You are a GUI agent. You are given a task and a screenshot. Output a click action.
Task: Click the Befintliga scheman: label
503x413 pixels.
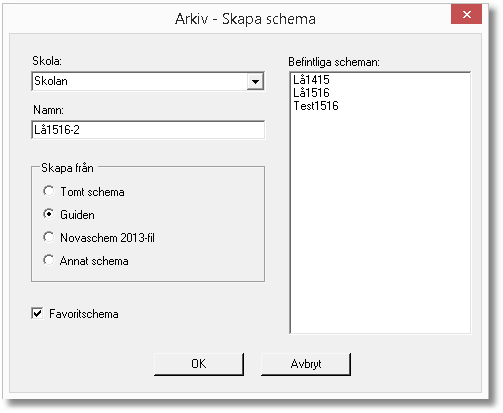tap(334, 62)
